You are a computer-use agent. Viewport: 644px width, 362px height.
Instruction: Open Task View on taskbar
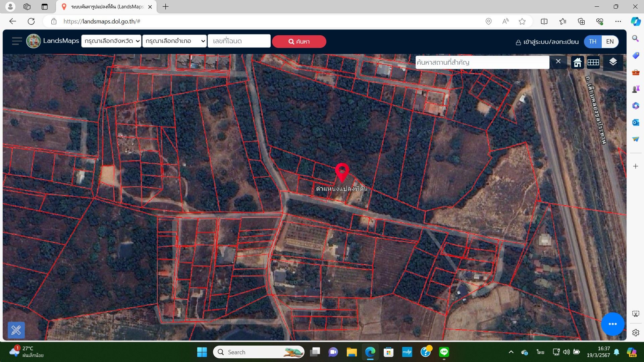[x=315, y=352]
